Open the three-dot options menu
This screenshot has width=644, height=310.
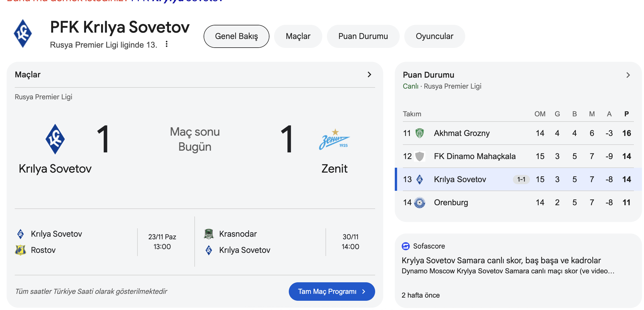click(x=167, y=44)
